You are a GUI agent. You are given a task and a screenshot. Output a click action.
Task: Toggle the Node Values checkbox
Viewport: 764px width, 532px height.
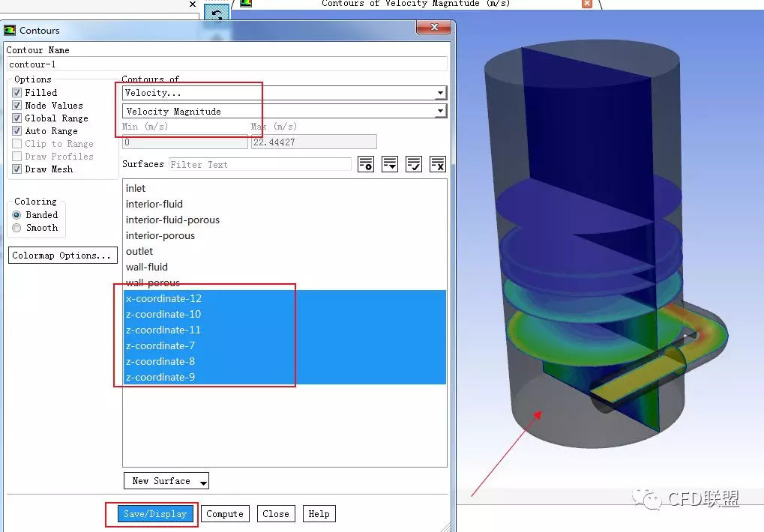17,106
